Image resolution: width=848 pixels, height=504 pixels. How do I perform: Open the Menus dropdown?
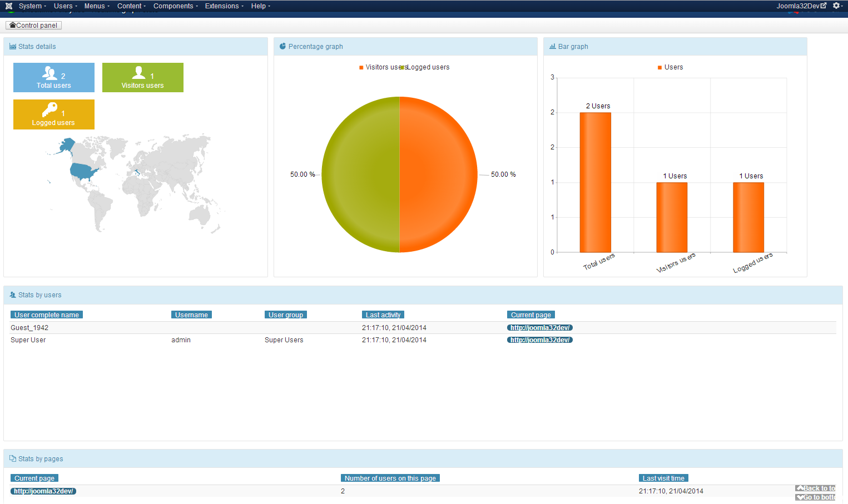pos(97,6)
